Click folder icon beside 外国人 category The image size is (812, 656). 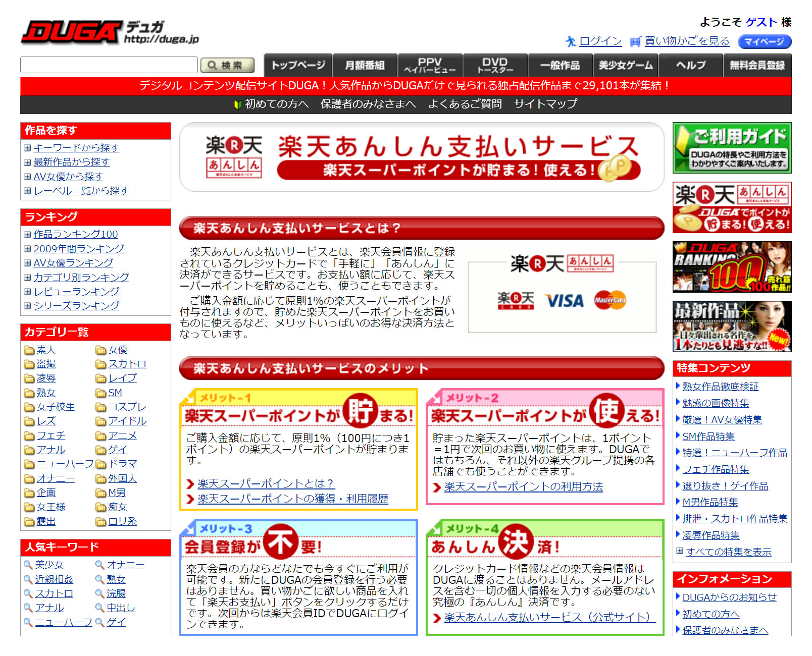pos(101,479)
